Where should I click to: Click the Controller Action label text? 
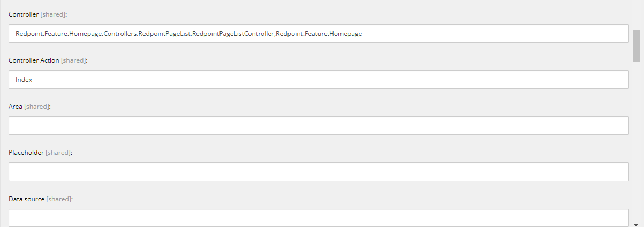tap(34, 60)
